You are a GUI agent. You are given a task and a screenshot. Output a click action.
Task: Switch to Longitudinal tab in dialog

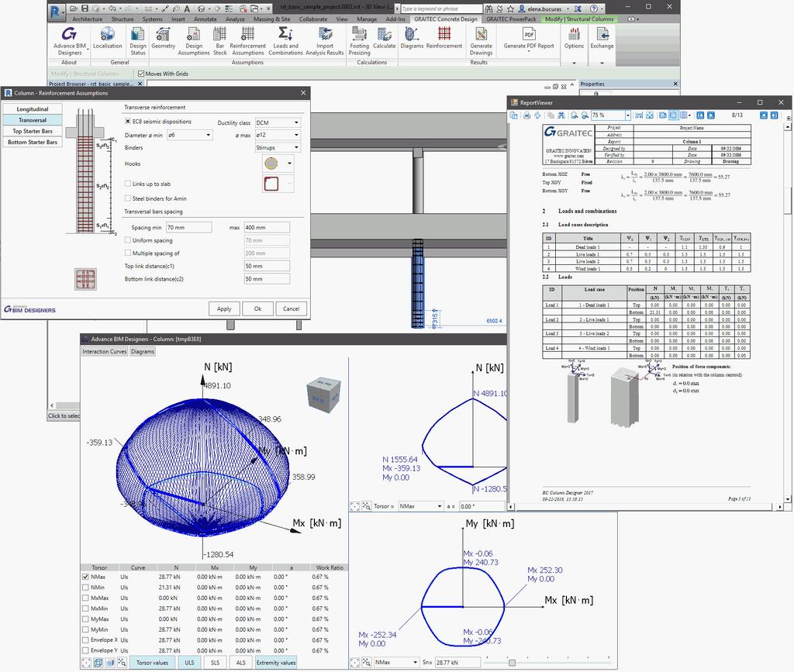pyautogui.click(x=33, y=109)
